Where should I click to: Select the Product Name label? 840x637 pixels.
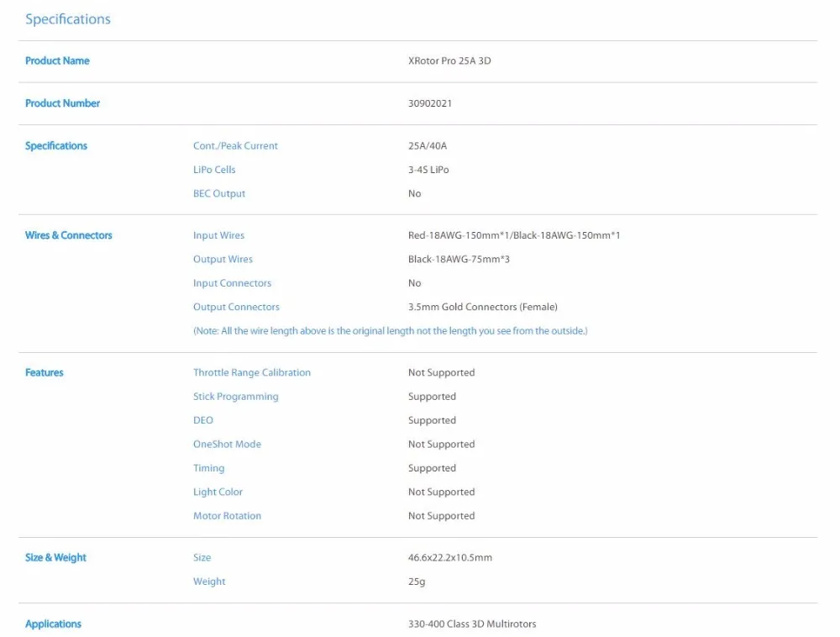click(x=57, y=61)
